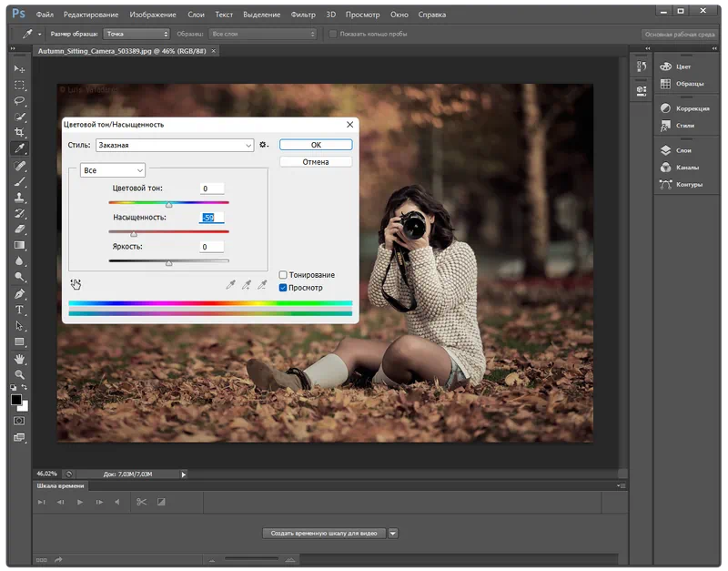Open the Размер образца dropdown Точка

(136, 34)
